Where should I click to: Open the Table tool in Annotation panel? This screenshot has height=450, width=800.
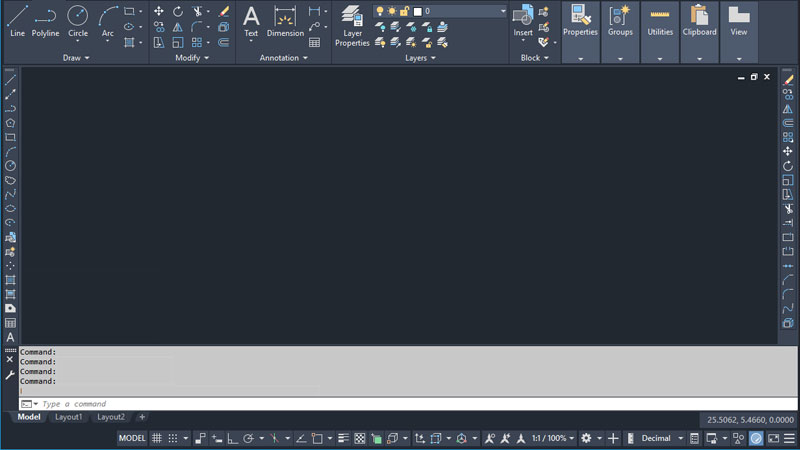point(314,43)
